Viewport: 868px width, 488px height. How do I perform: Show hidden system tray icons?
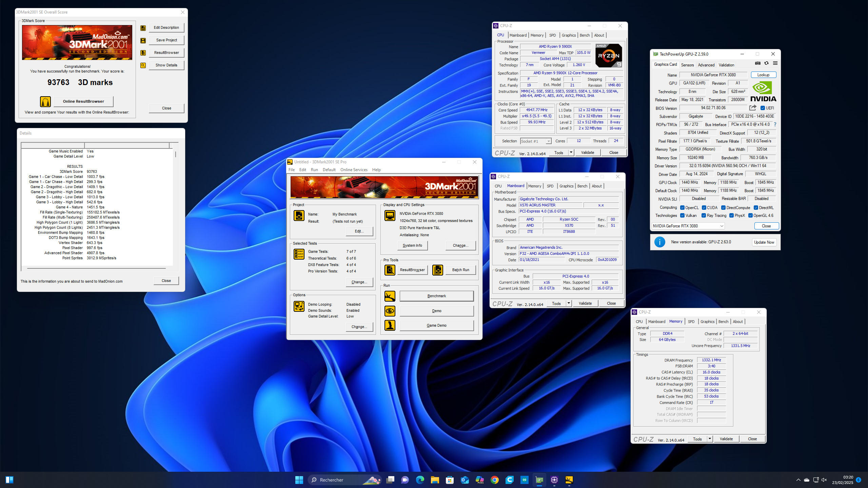(798, 480)
